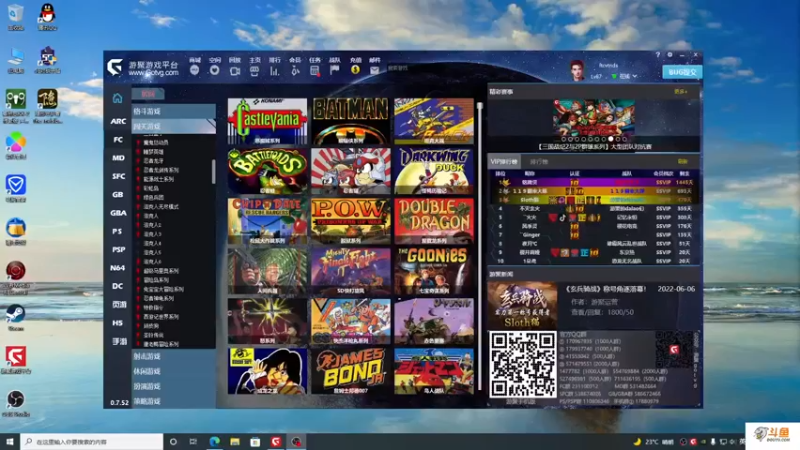Screen dimensions: 800x450
Task: Select the ARC platform tab
Action: tap(118, 121)
